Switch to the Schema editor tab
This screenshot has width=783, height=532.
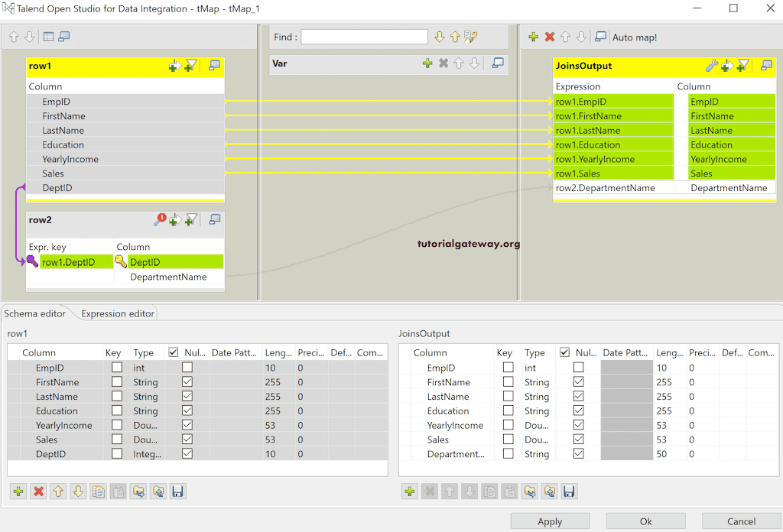coord(36,313)
